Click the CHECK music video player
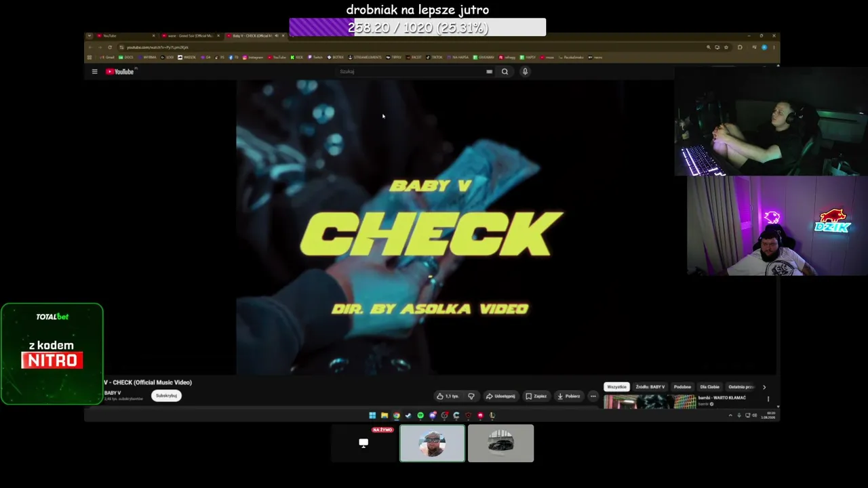 pyautogui.click(x=429, y=227)
